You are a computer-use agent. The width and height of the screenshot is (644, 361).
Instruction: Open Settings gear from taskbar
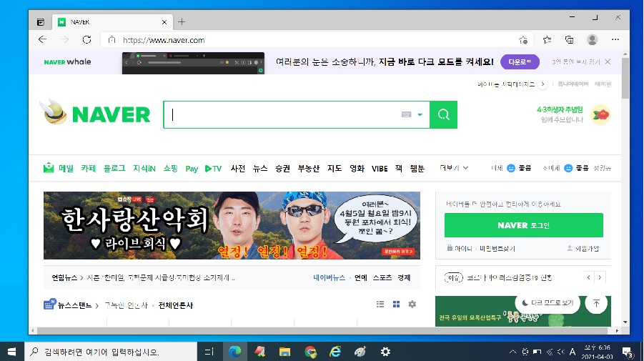385,352
